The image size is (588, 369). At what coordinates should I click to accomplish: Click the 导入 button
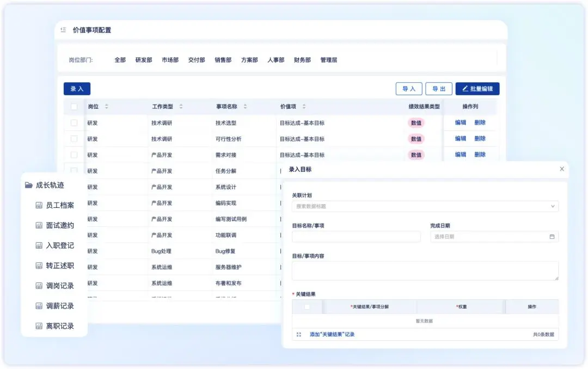409,89
